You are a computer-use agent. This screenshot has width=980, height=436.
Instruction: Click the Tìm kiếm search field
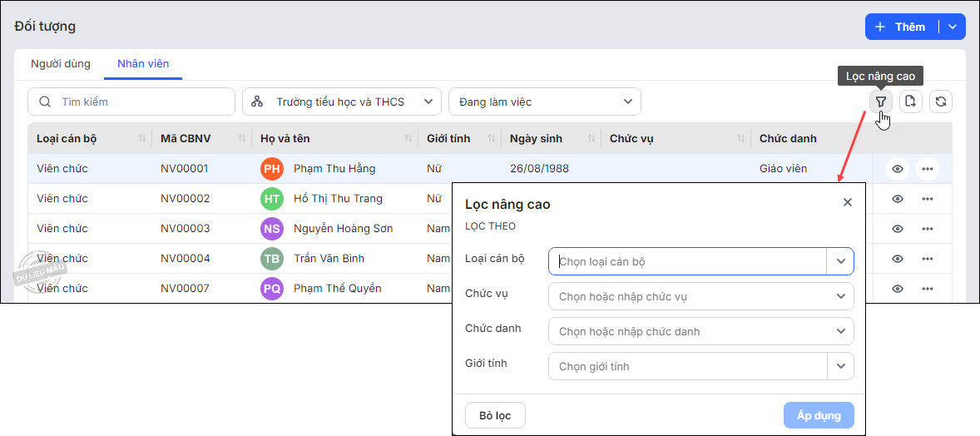(x=133, y=102)
